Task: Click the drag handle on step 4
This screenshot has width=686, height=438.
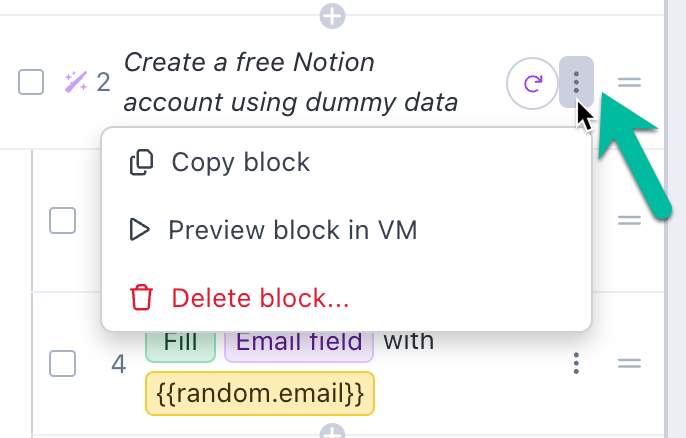Action: click(x=629, y=363)
